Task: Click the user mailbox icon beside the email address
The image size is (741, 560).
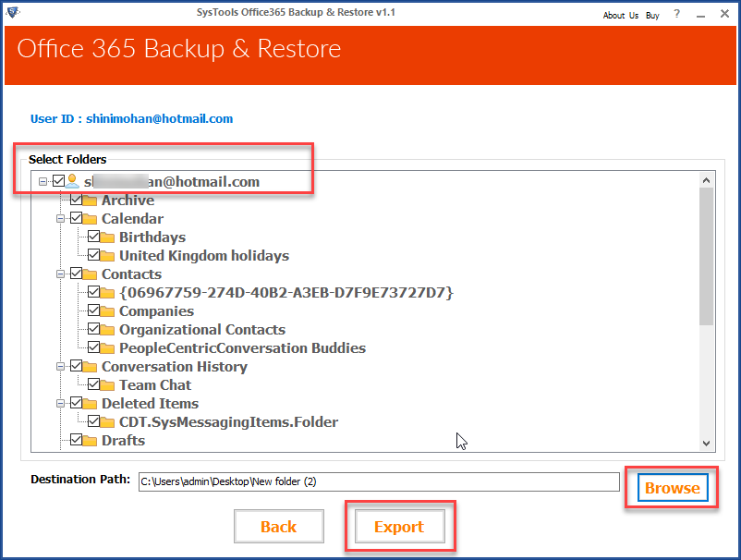Action: (x=71, y=181)
